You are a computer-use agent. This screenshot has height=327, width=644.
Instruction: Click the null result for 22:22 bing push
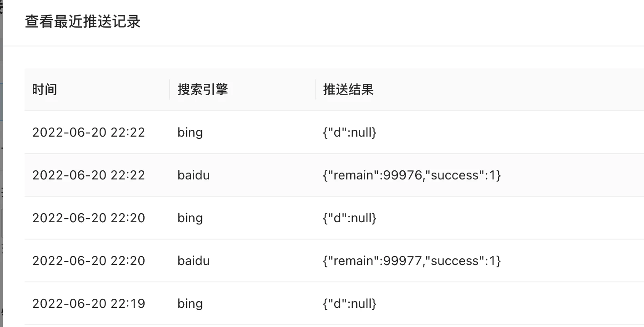click(349, 133)
